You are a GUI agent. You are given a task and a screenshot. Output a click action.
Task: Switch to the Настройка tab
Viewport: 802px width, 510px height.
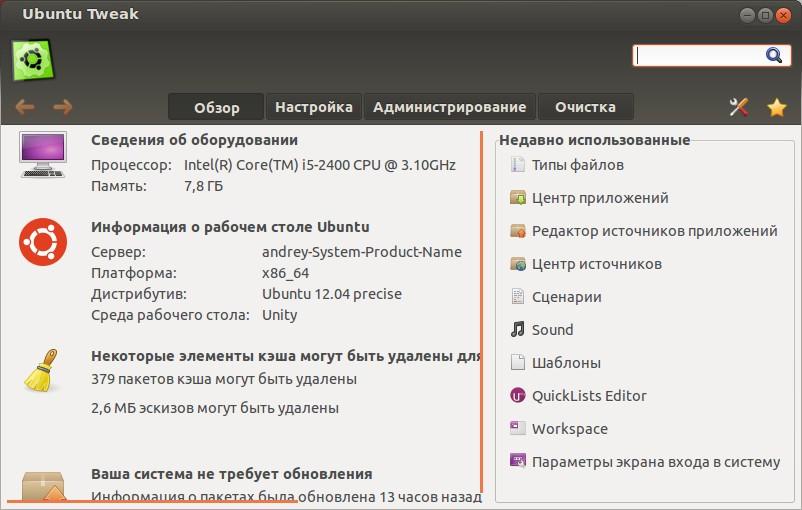point(314,107)
